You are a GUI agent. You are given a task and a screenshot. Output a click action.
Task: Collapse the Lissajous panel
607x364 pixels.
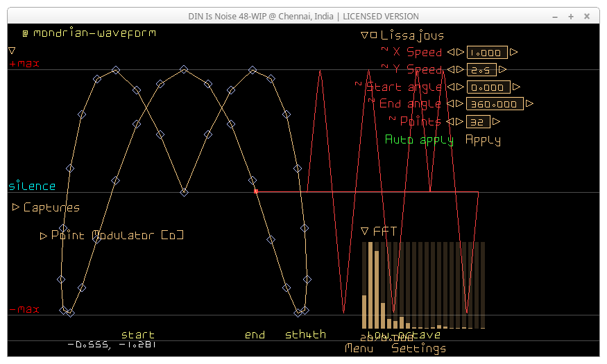click(x=364, y=35)
